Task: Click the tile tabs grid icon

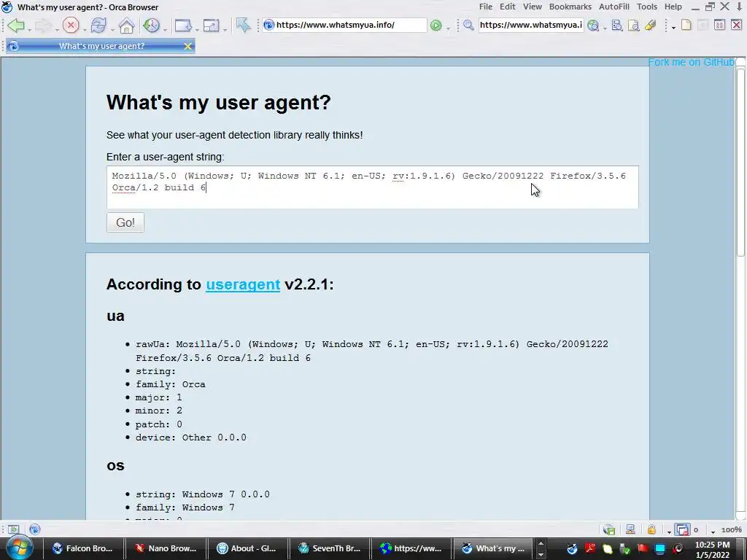Action: click(x=719, y=25)
